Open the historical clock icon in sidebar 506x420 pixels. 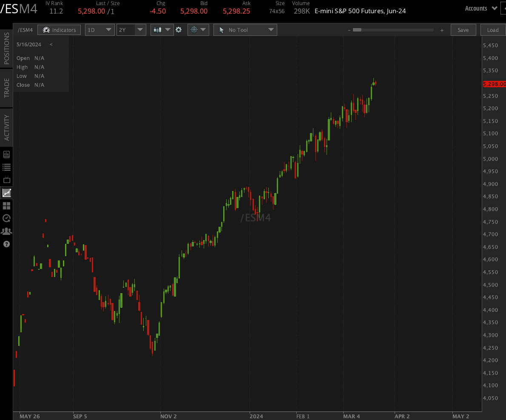(x=6, y=218)
